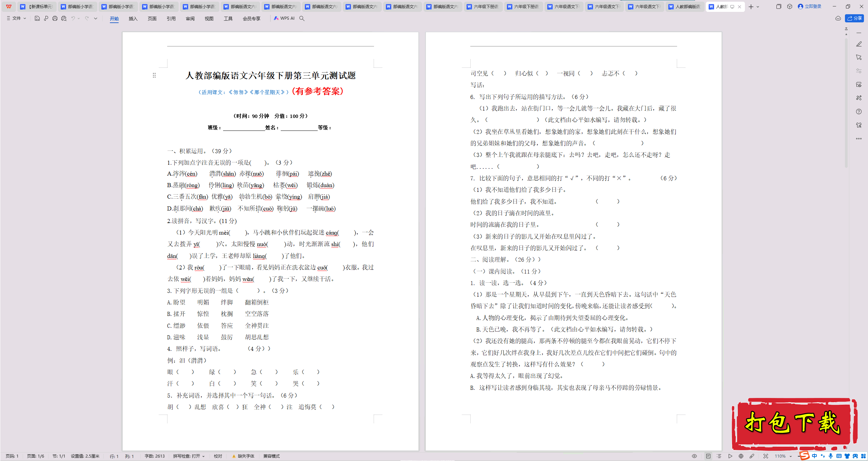Click the 立即登录 login link
868x461 pixels.
pos(810,6)
